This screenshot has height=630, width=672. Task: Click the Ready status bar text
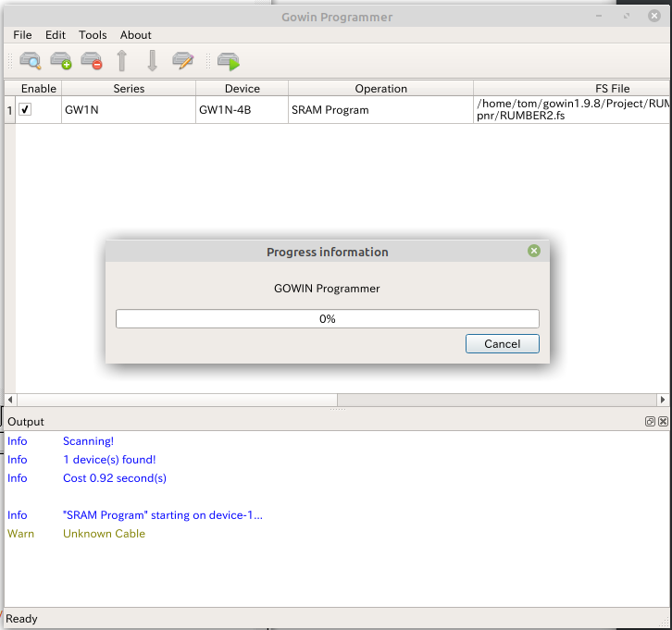(21, 619)
